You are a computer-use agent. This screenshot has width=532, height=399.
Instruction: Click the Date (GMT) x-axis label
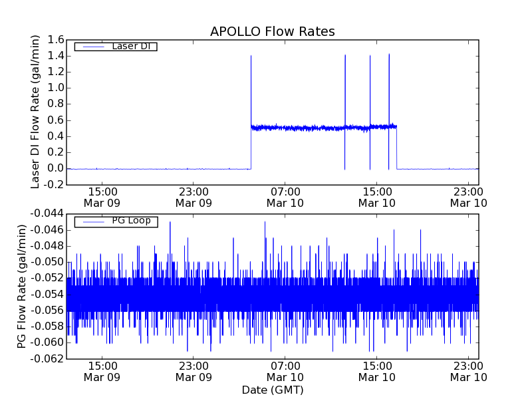point(272,389)
